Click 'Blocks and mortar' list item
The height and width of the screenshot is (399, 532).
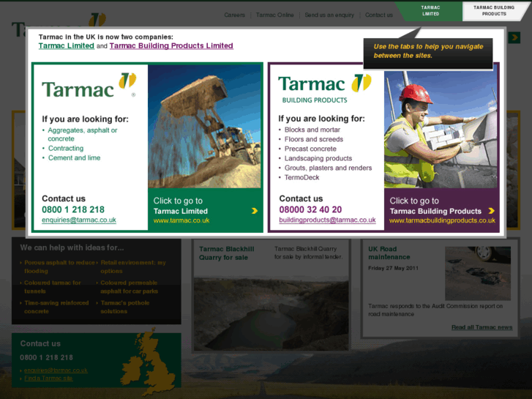[312, 130]
